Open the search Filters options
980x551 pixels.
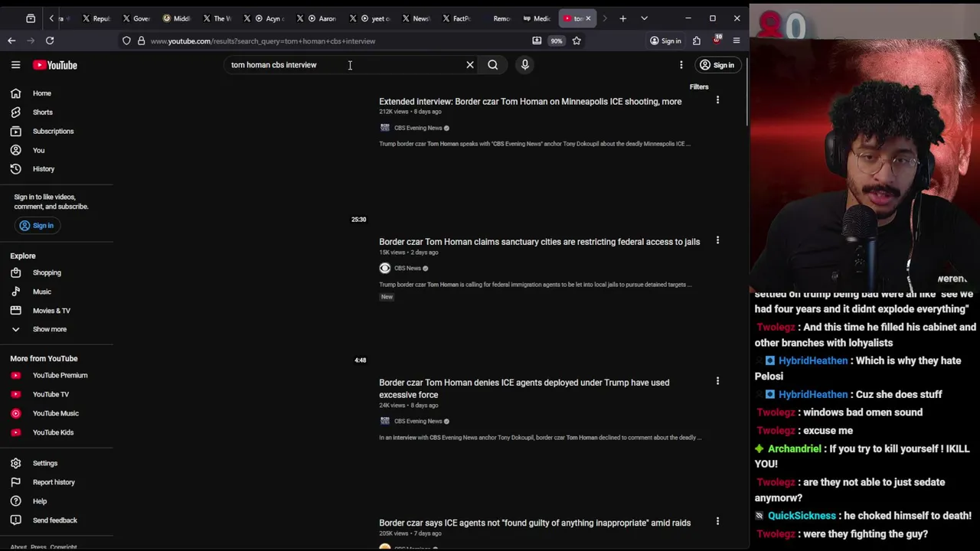699,87
